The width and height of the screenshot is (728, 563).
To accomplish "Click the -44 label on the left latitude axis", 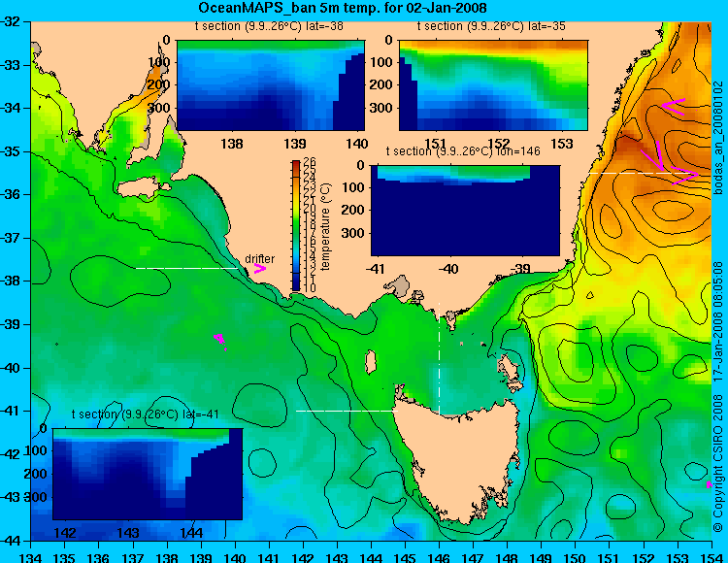I will [x=12, y=541].
